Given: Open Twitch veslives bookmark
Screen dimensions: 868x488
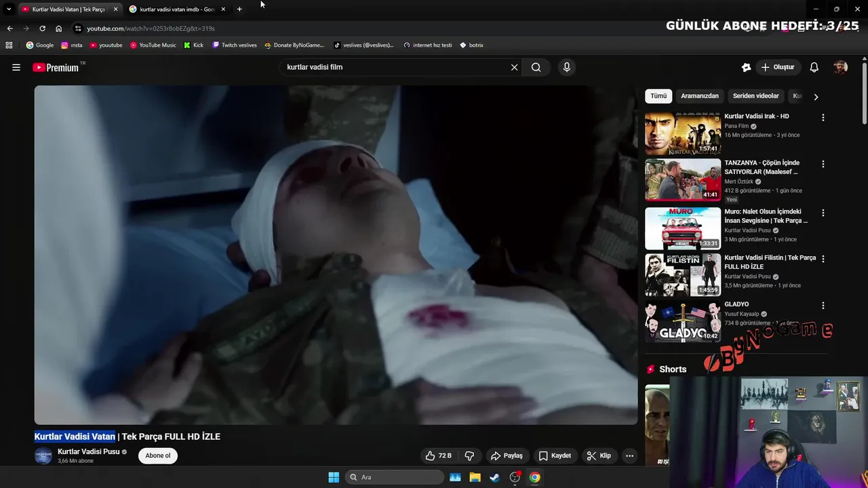Looking at the screenshot, I should point(235,45).
